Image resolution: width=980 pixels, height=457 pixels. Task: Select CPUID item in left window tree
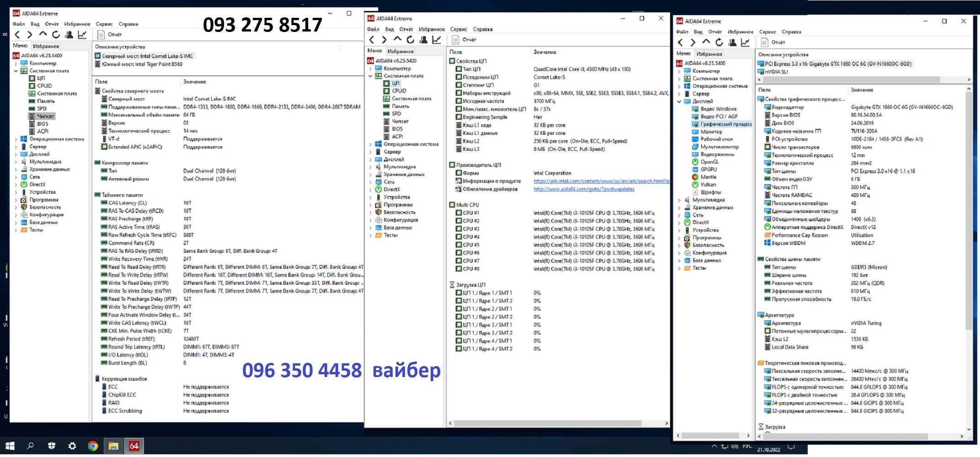click(x=44, y=86)
